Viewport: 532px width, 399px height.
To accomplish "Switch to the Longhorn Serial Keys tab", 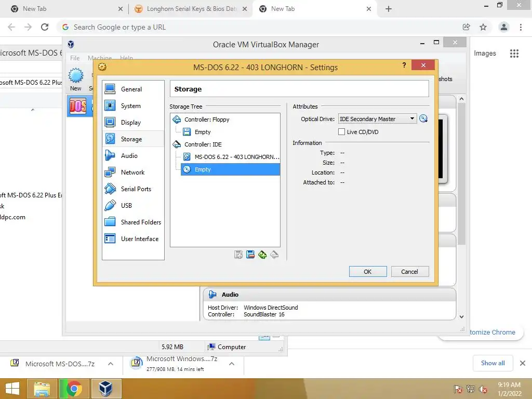I will coord(190,9).
